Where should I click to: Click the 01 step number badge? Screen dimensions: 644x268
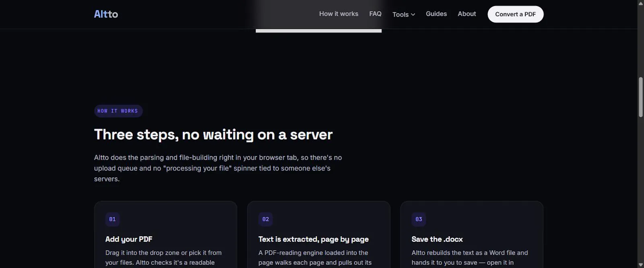point(112,219)
